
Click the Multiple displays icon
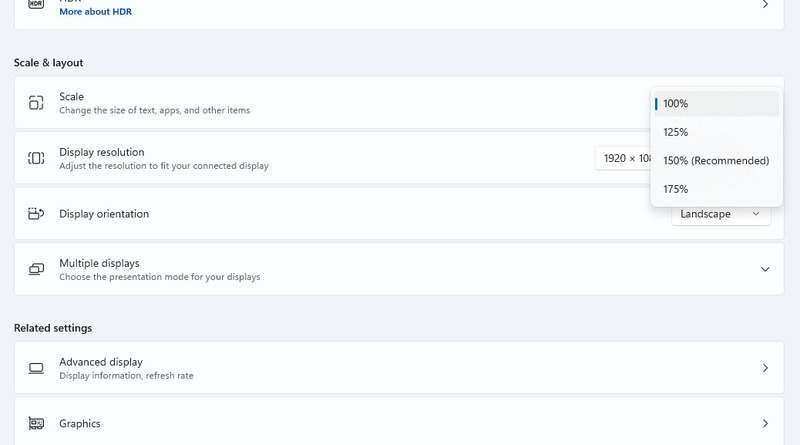click(36, 270)
